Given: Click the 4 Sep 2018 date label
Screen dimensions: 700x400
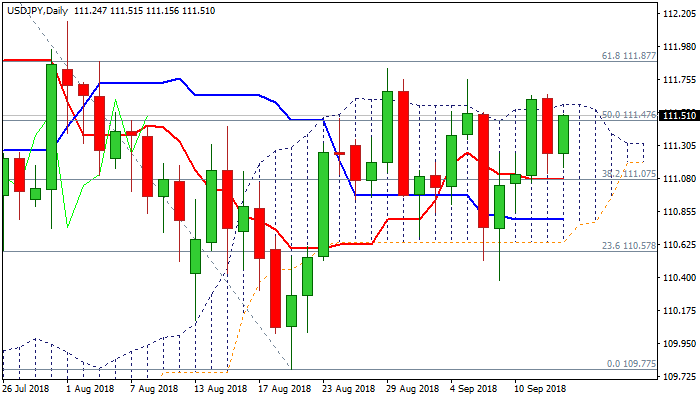Looking at the screenshot, I should point(473,388).
